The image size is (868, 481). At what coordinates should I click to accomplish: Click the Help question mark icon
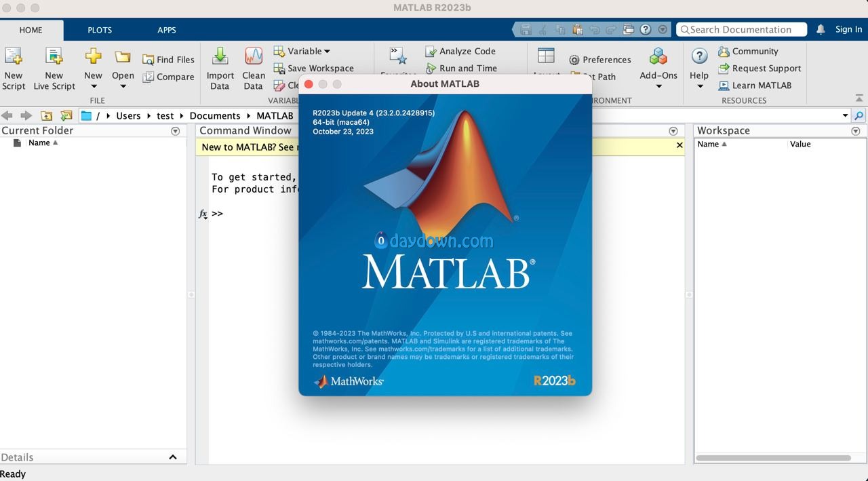699,56
